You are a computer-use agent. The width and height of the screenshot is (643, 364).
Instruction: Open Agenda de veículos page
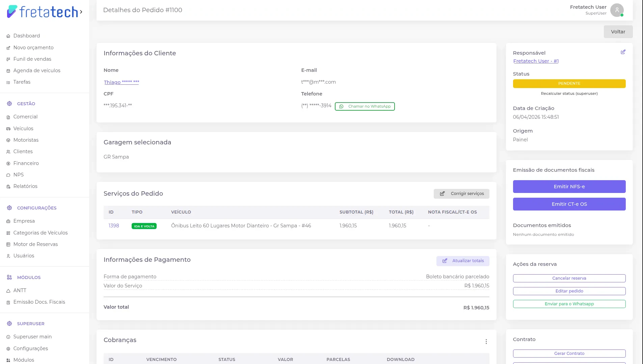point(37,71)
